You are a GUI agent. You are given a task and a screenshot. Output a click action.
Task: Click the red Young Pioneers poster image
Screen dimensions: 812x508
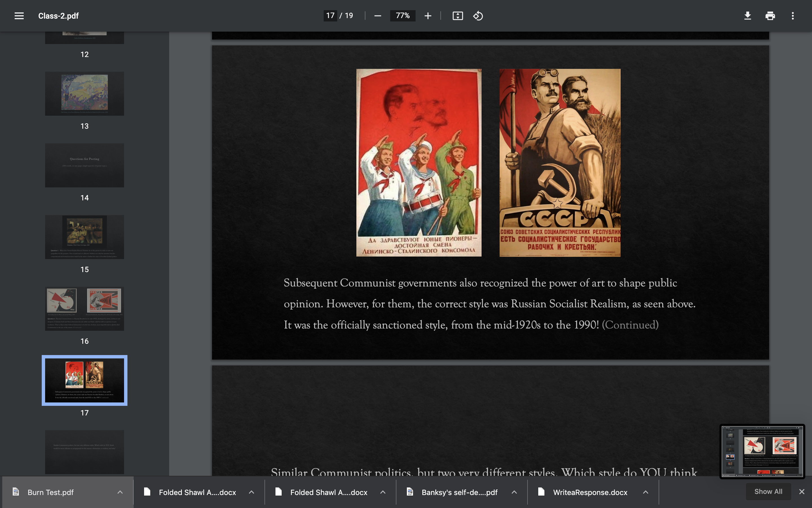pyautogui.click(x=419, y=163)
